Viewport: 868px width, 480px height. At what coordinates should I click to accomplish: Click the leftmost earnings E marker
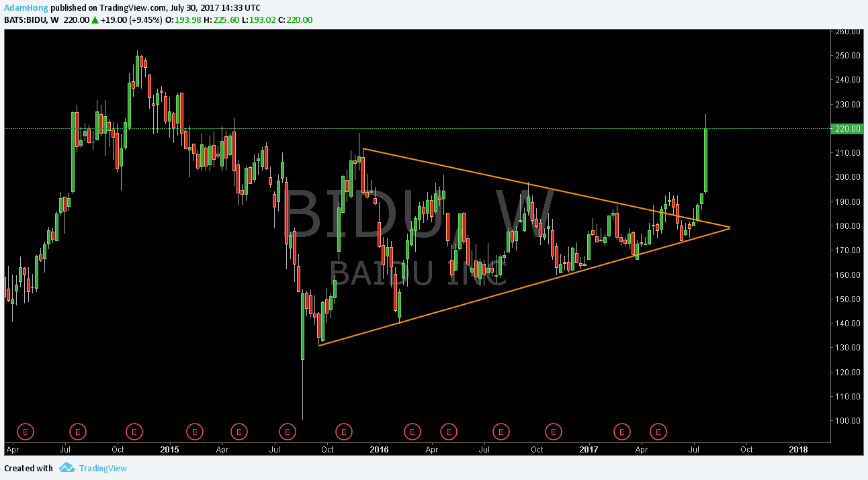pos(25,431)
